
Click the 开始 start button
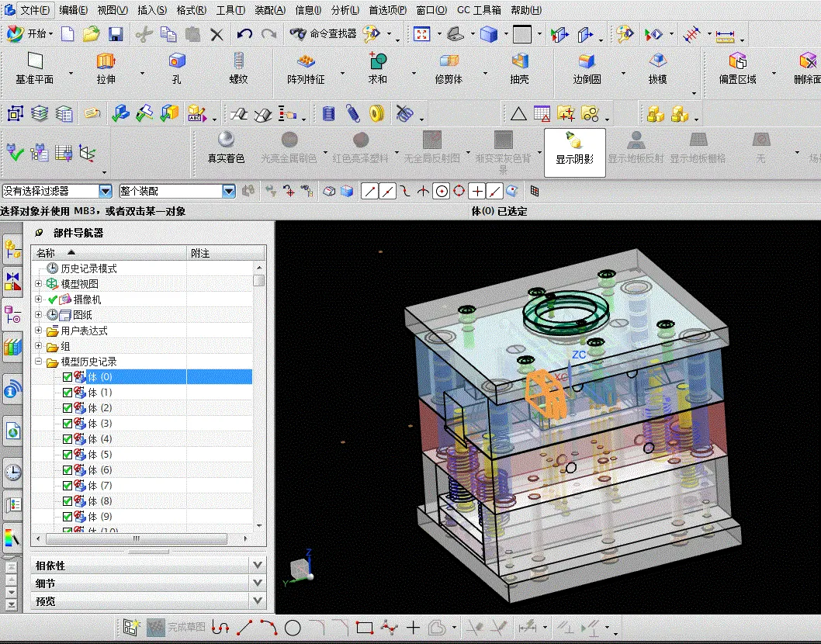click(29, 34)
